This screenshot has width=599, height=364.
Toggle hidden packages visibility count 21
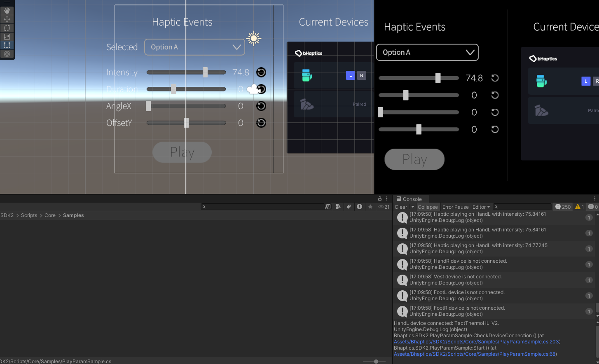384,207
